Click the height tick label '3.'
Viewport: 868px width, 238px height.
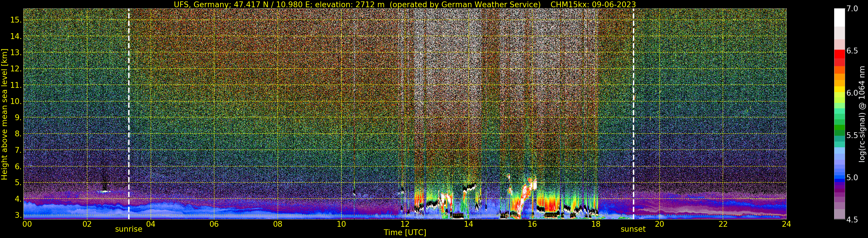pos(18,215)
